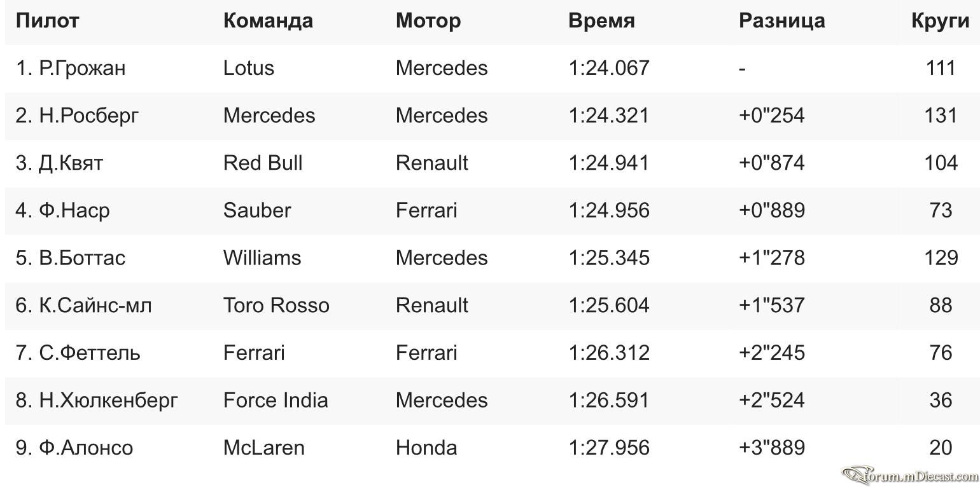Image resolution: width=980 pixels, height=487 pixels.
Task: Click the Williams team cell
Action: (x=262, y=257)
